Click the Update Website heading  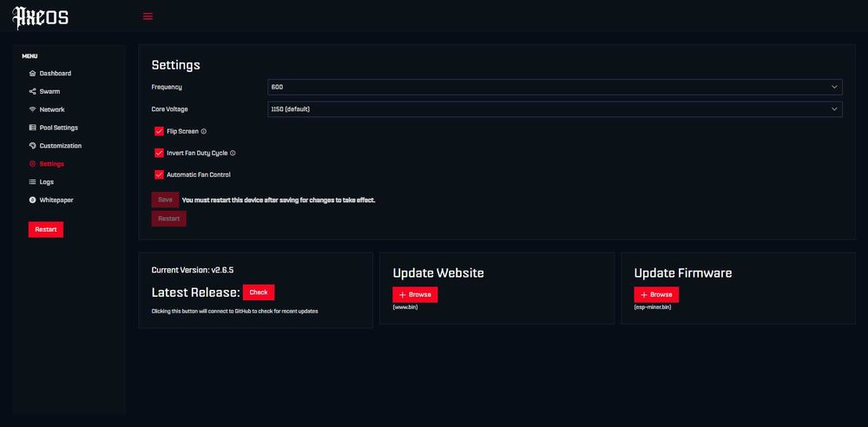tap(438, 273)
